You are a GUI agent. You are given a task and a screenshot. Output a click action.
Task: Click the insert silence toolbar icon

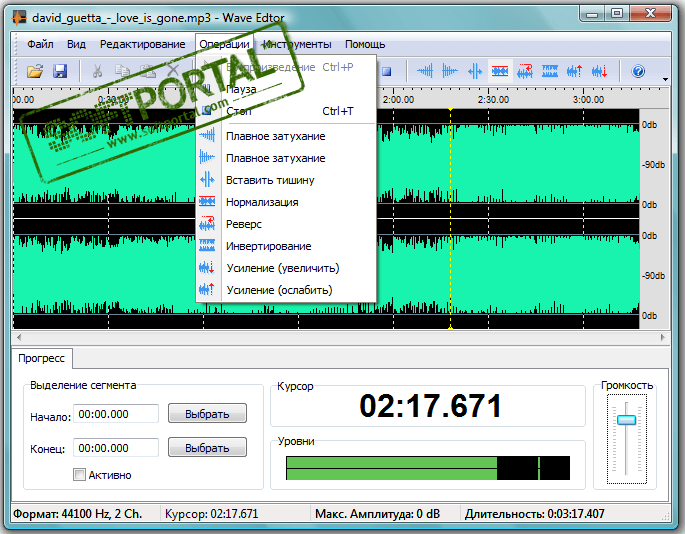point(475,71)
